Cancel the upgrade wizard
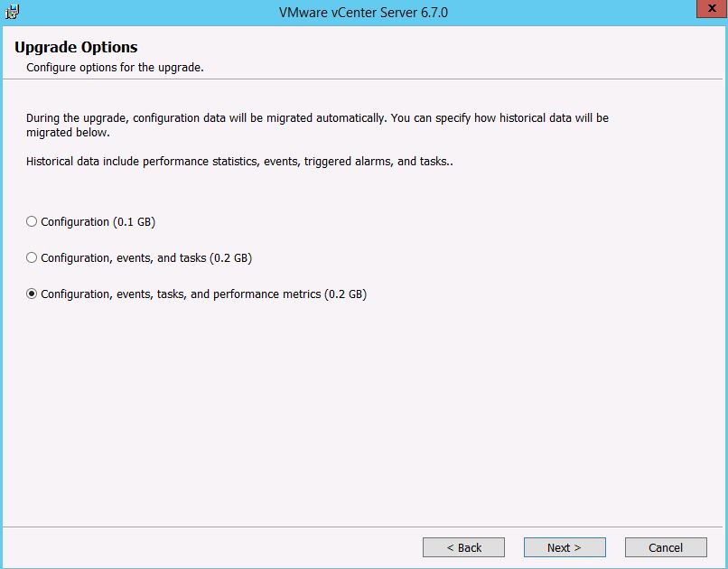The image size is (728, 569). pyautogui.click(x=666, y=547)
